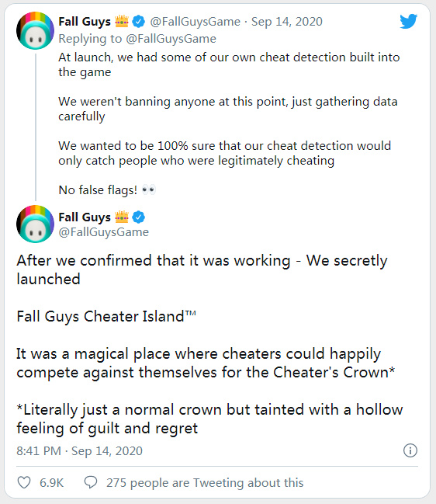Open the lower Fall Guys profile avatar

tap(36, 224)
